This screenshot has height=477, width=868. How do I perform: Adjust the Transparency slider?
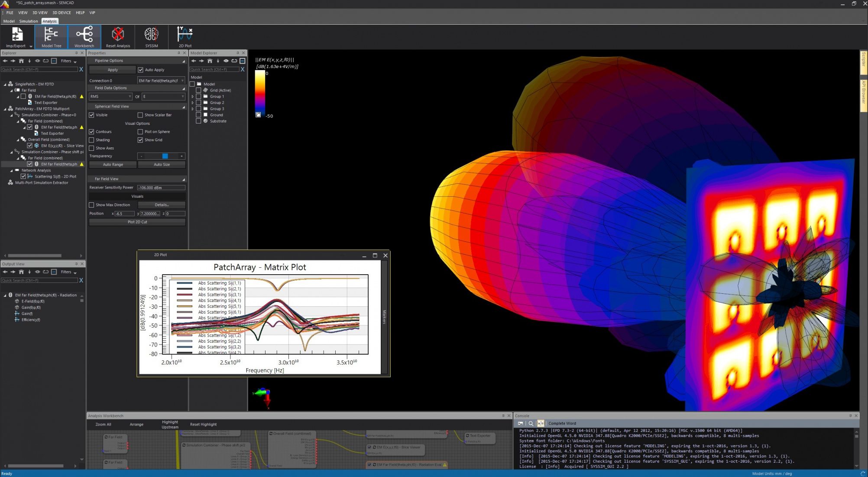pyautogui.click(x=165, y=156)
